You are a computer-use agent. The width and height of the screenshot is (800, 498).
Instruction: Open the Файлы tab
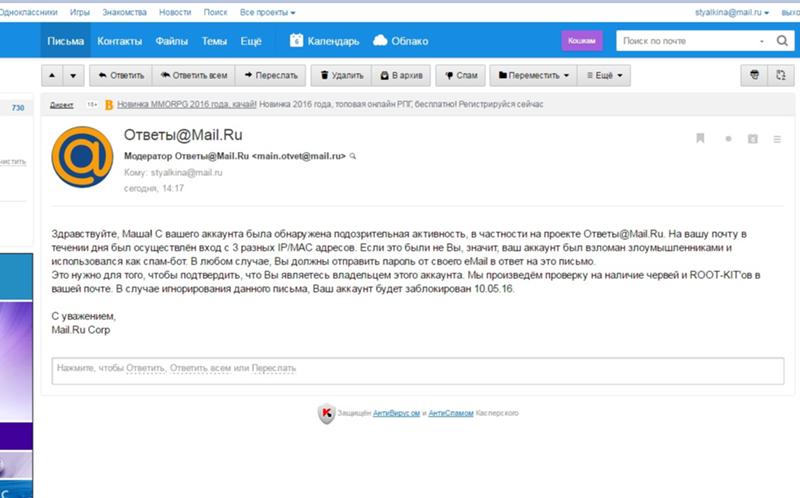[171, 41]
